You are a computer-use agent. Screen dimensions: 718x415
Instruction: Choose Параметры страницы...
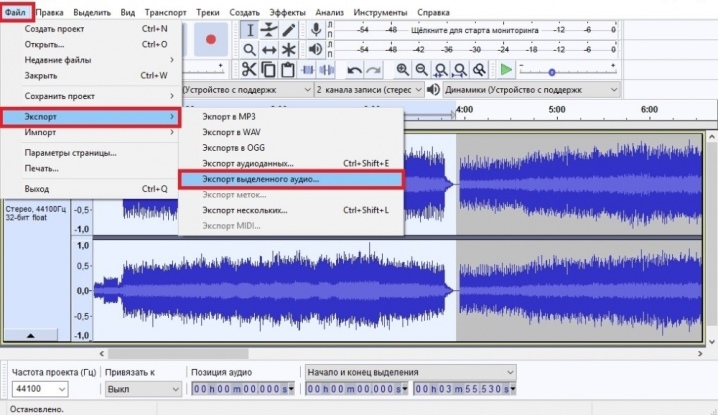[x=91, y=153]
